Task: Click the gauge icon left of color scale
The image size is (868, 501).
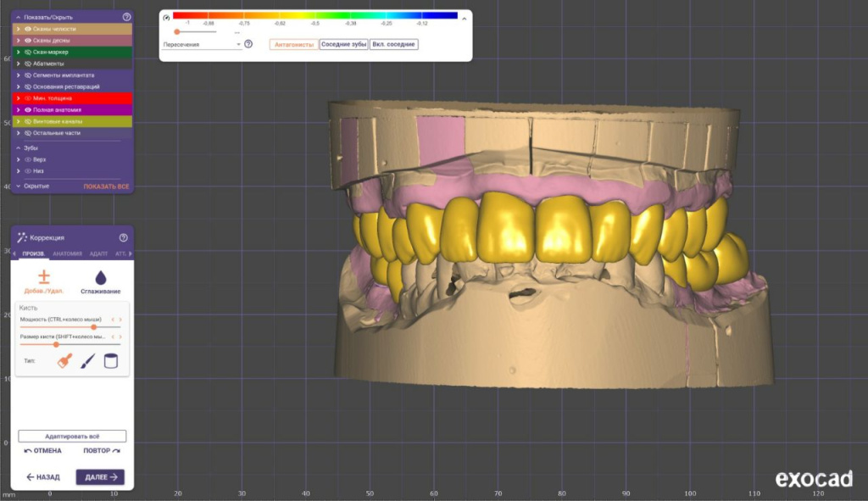Action: click(166, 16)
